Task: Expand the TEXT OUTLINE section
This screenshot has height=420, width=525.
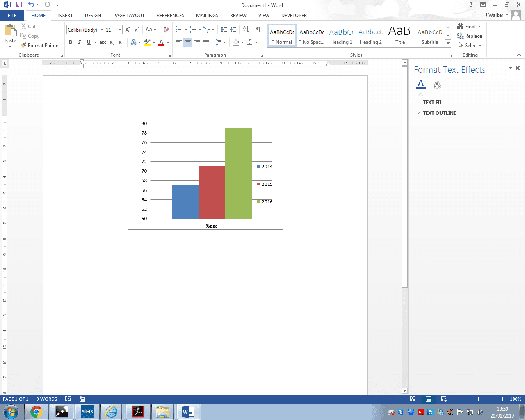Action: pyautogui.click(x=439, y=113)
